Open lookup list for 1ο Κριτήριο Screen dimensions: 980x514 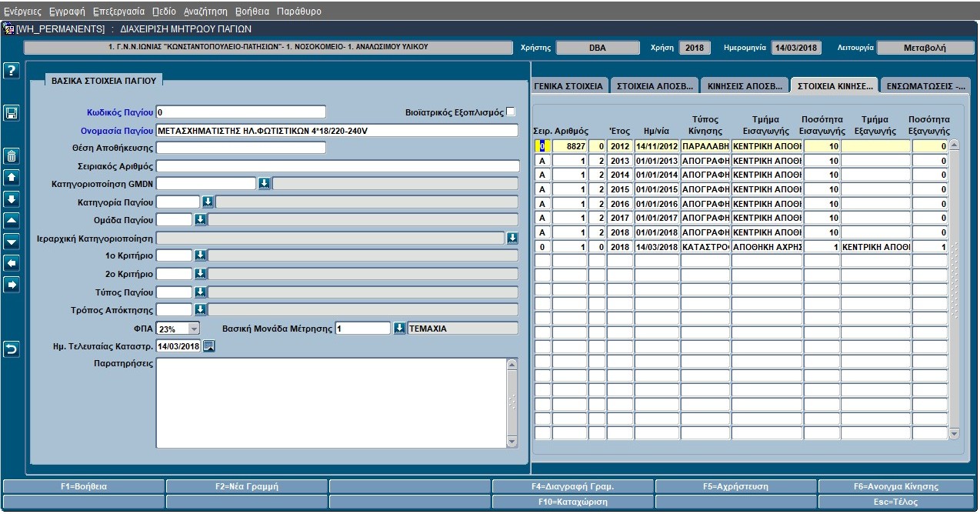(x=200, y=255)
